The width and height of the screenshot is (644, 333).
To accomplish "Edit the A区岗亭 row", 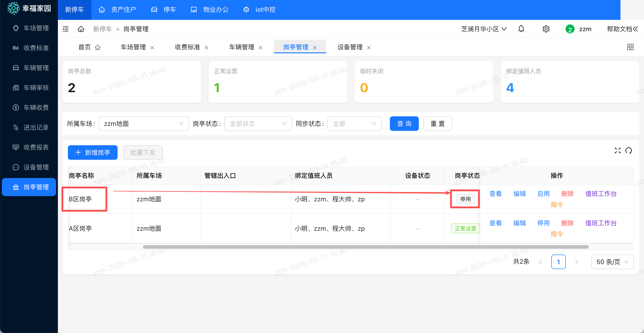I will click(x=519, y=223).
